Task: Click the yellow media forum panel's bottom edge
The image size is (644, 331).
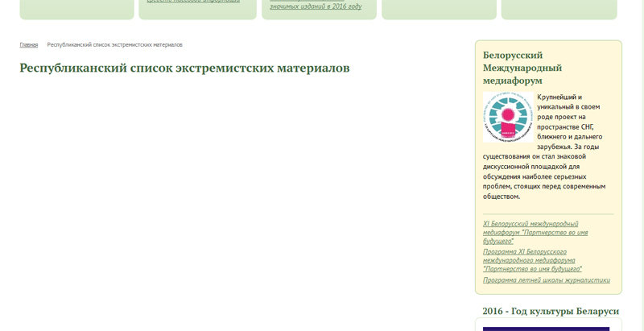Action: click(547, 294)
